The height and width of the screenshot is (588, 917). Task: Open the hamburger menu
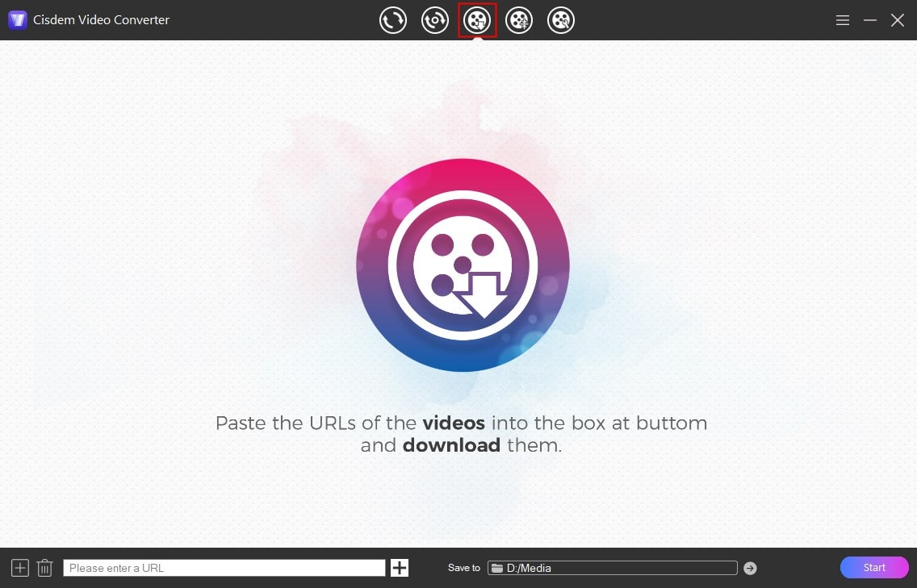click(842, 20)
